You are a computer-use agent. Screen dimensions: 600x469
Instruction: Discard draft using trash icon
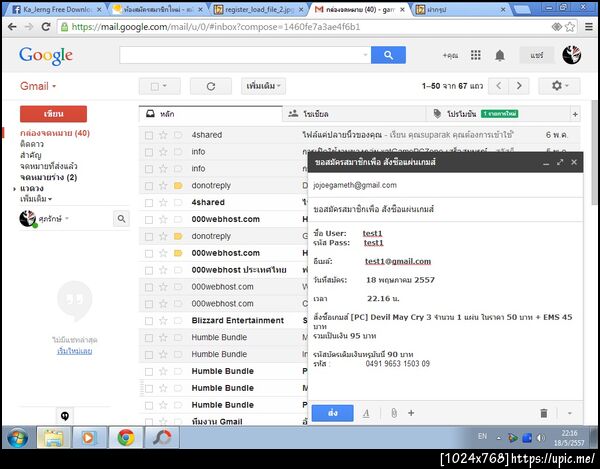543,413
